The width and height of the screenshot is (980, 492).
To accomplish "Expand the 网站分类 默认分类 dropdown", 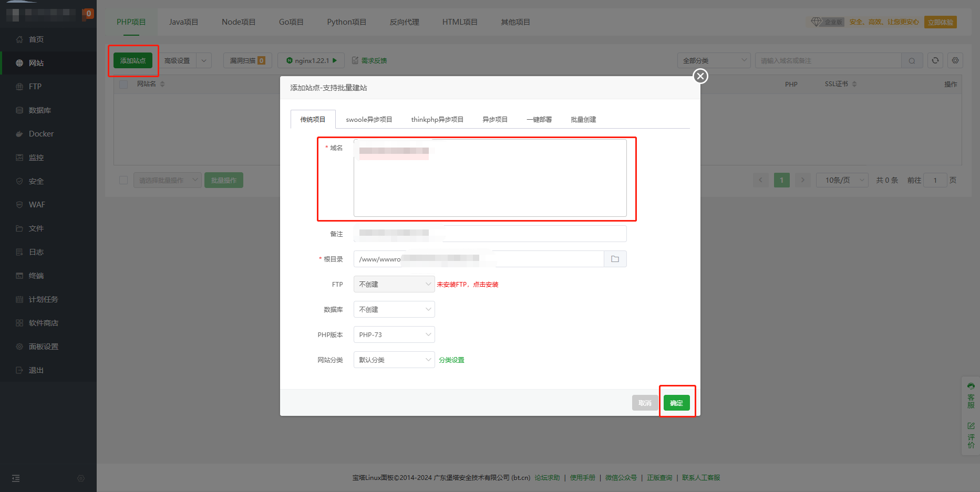I will pos(394,360).
